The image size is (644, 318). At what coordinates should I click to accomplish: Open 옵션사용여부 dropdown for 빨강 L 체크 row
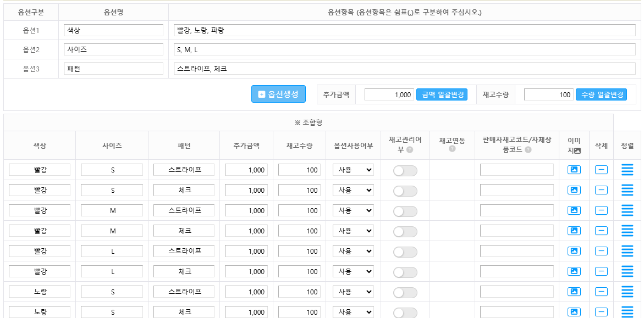(353, 272)
